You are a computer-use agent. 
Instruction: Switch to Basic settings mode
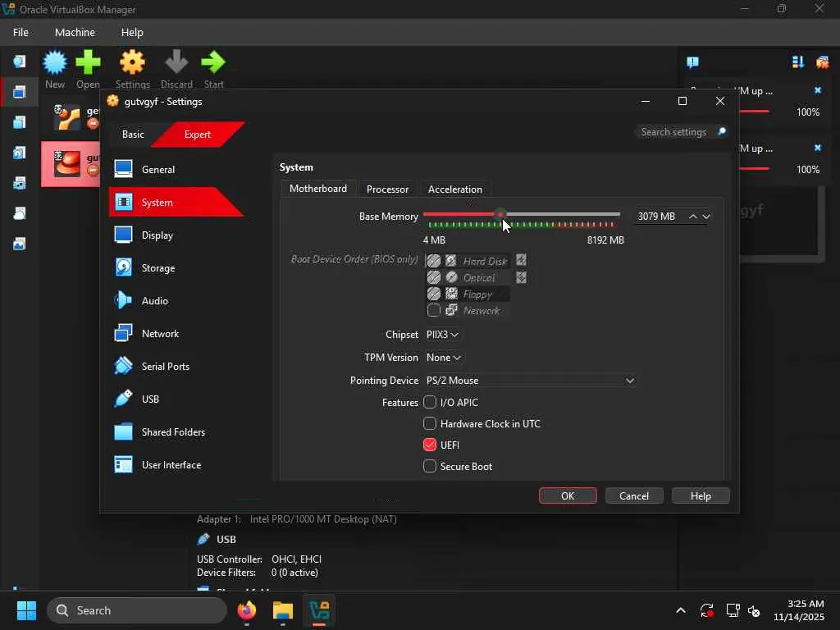[133, 135]
